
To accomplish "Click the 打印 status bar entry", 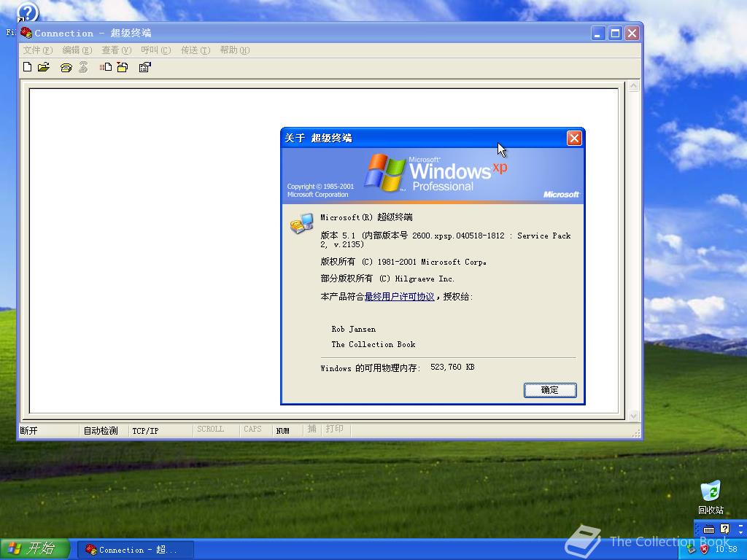I will pyautogui.click(x=334, y=429).
